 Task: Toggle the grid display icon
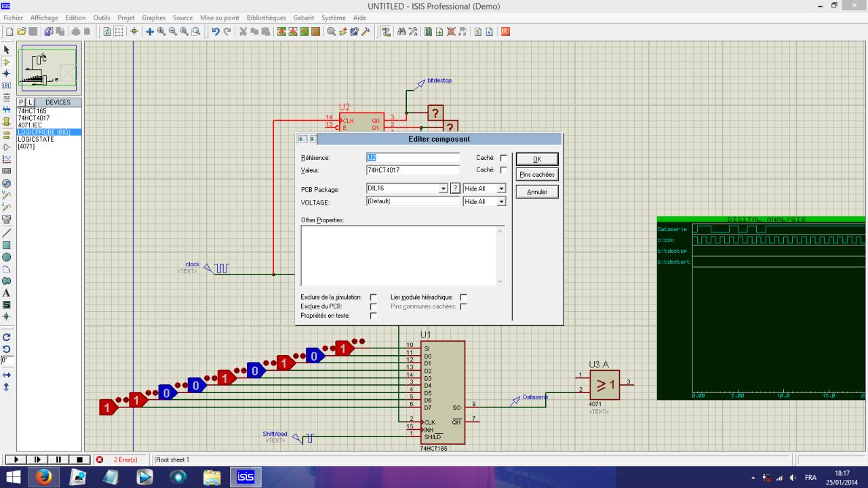click(x=119, y=31)
